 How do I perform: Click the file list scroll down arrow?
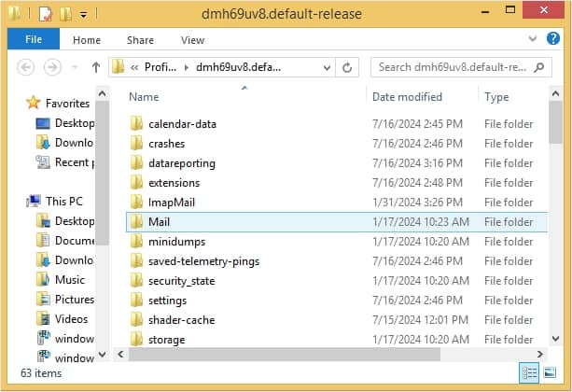pos(555,339)
